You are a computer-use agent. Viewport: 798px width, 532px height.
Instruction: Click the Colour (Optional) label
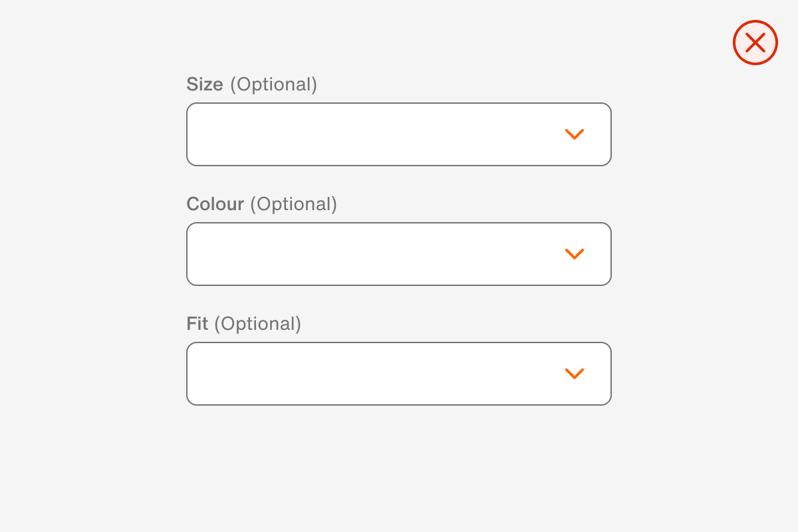point(261,204)
